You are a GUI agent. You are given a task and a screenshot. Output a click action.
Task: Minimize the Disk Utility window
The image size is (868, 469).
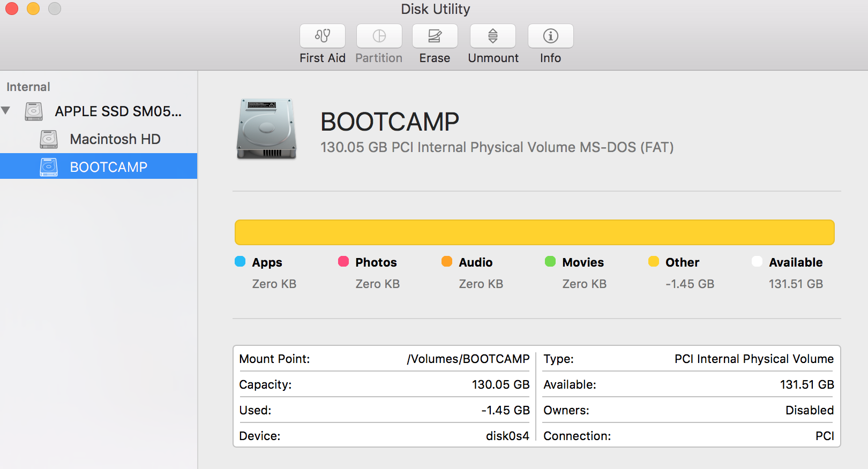tap(33, 9)
